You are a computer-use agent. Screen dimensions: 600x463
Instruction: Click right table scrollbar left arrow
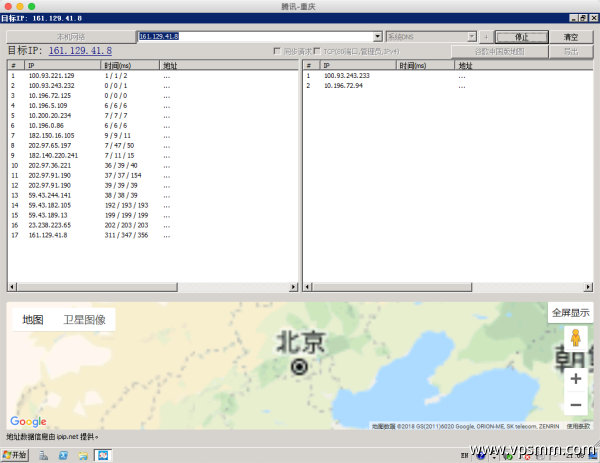pyautogui.click(x=308, y=287)
